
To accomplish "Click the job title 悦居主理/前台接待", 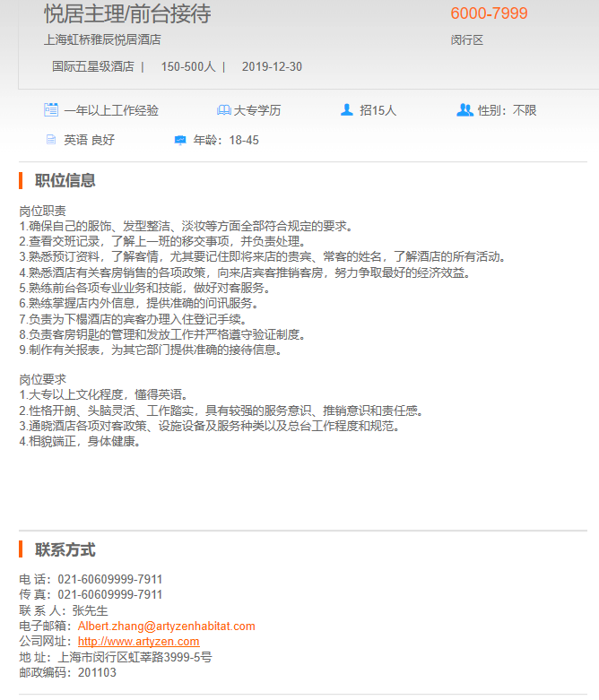I will pos(127,14).
